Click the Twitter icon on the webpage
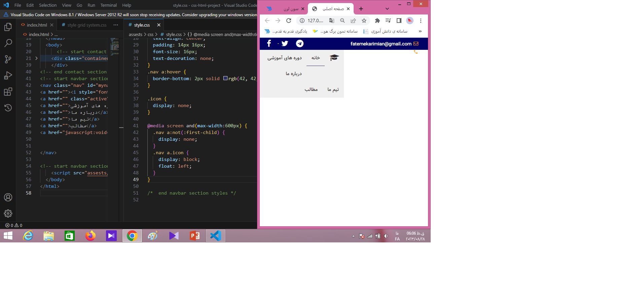This screenshot has width=644, height=301. [285, 43]
